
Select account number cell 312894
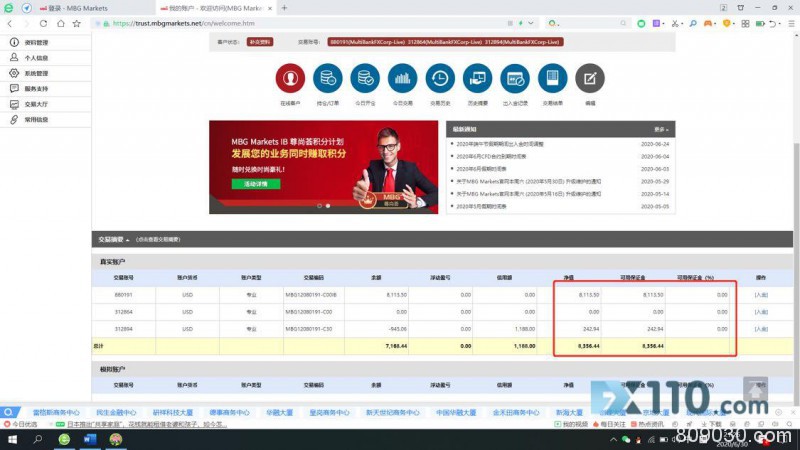(x=123, y=329)
